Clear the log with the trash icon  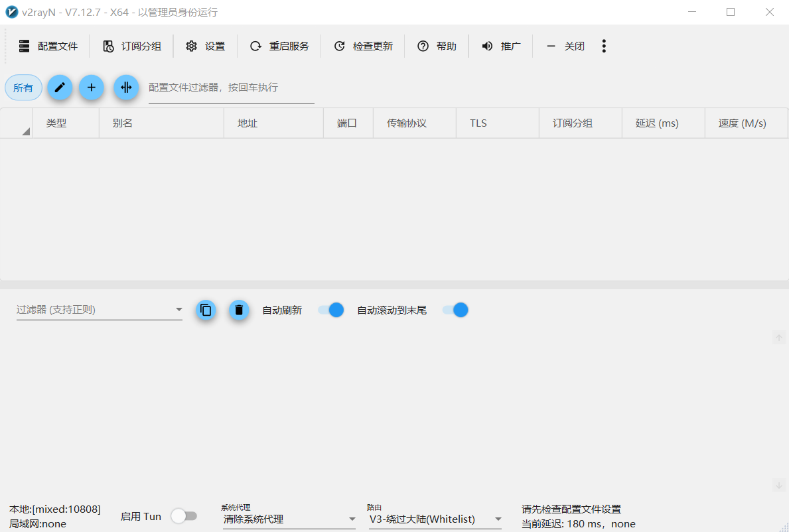[239, 310]
